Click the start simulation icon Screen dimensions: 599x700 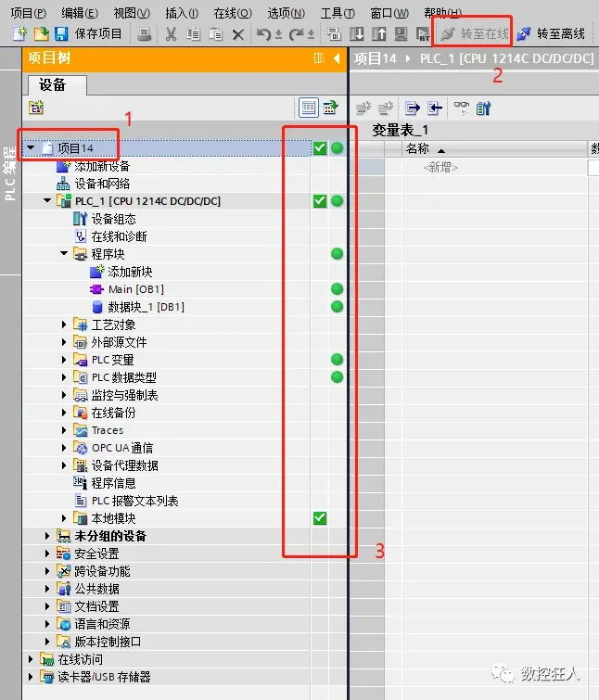tap(401, 34)
